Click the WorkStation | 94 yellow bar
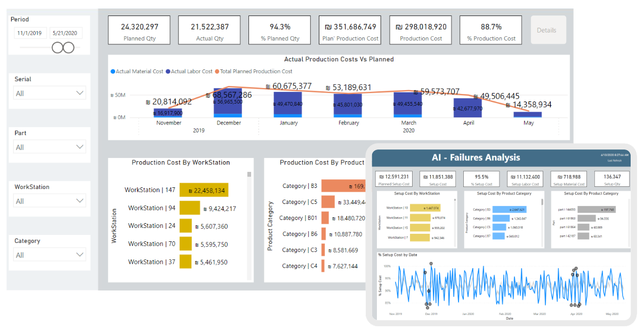This screenshot has width=644, height=331. point(190,208)
